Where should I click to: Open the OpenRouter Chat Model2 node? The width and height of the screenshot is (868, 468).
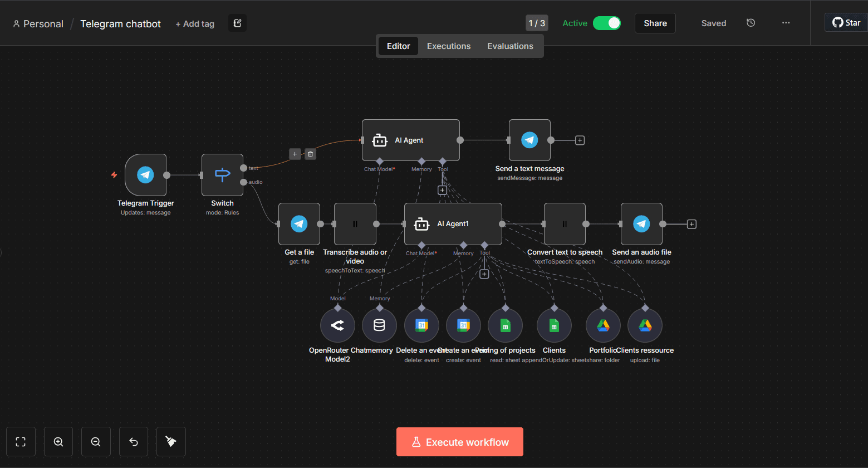[337, 325]
